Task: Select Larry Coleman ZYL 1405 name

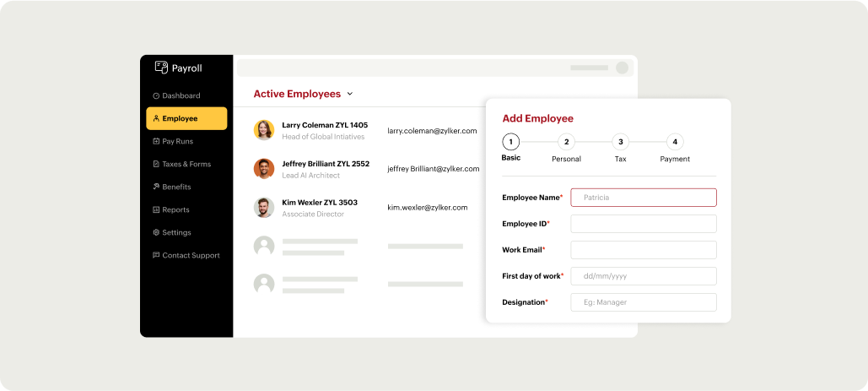Action: click(325, 125)
